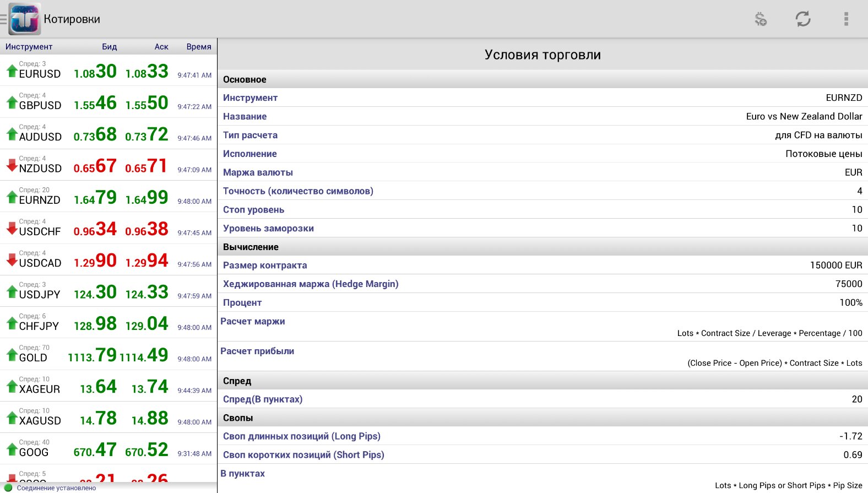868x493 pixels.
Task: Click the Вычисление section header
Action: coord(251,247)
